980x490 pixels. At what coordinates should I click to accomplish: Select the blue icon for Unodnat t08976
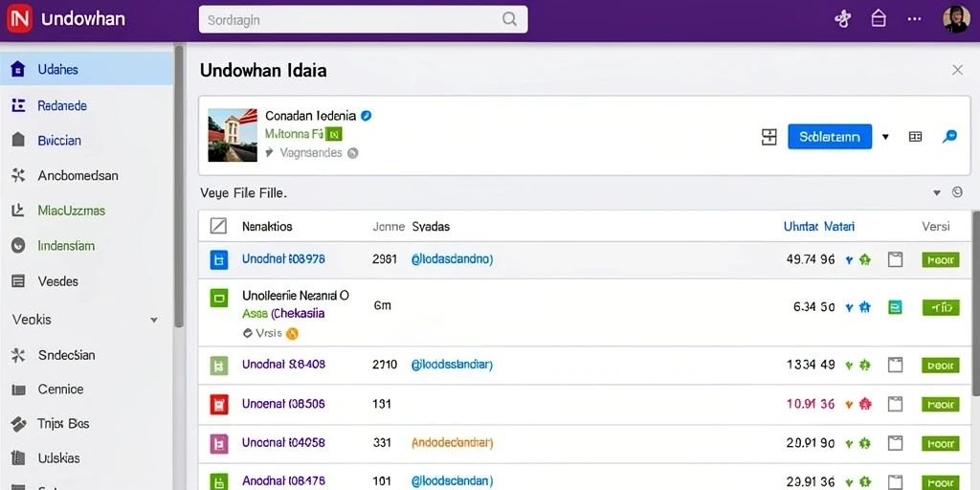coord(218,260)
